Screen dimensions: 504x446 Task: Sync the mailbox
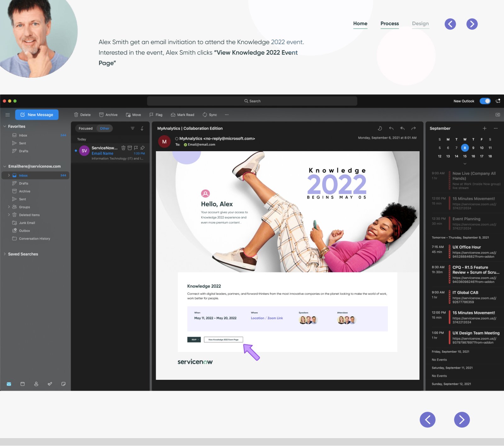(x=210, y=115)
